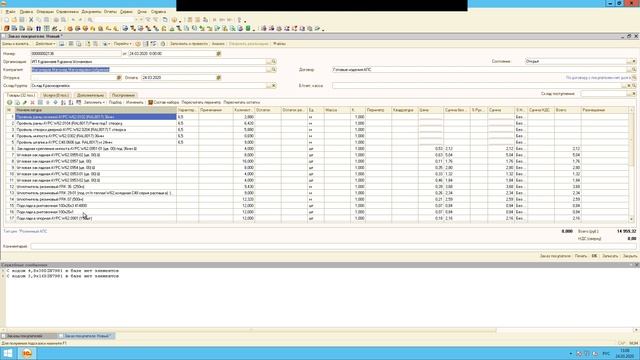Click the Сумма НДС column header
640x360 pixels.
click(540, 110)
